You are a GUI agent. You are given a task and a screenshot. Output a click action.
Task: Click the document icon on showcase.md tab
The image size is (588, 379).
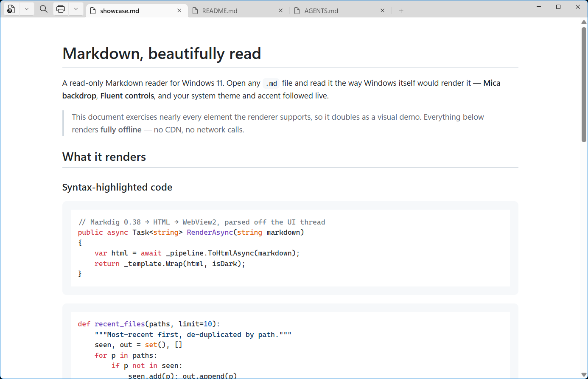pyautogui.click(x=93, y=11)
